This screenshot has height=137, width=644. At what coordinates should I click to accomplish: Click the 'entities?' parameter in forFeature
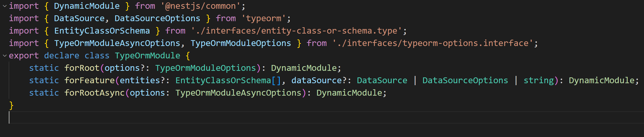pos(142,80)
